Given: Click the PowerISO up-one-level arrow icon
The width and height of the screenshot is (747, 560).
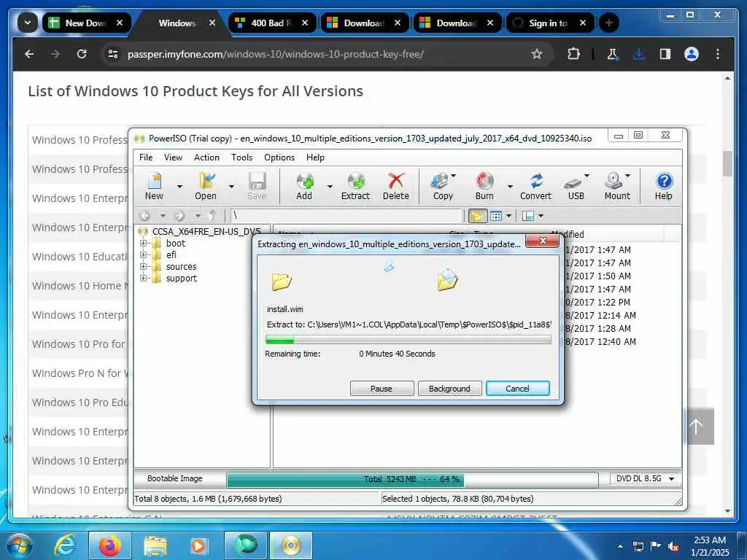Looking at the screenshot, I should tap(213, 216).
